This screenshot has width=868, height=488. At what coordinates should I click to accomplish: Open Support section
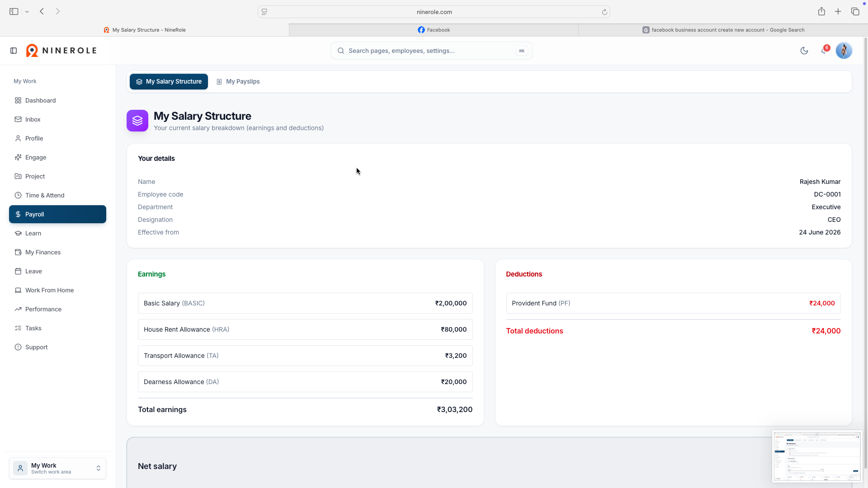pos(57,347)
